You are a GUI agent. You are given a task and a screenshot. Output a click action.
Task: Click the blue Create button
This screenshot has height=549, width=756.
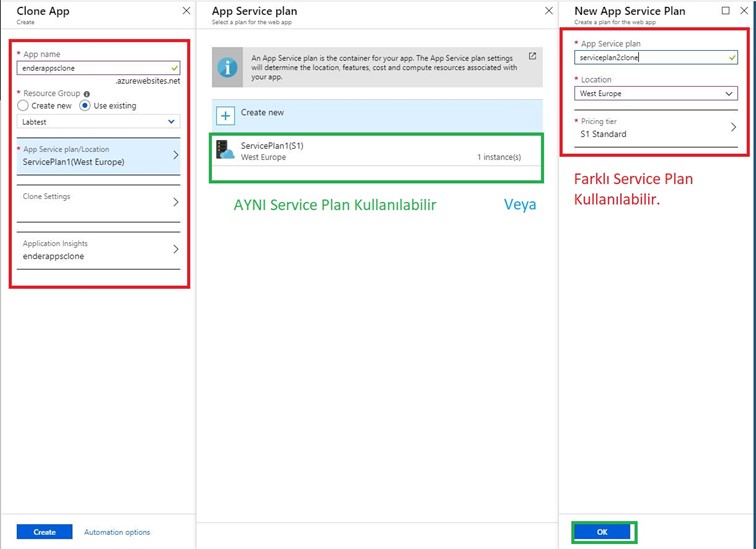click(44, 532)
